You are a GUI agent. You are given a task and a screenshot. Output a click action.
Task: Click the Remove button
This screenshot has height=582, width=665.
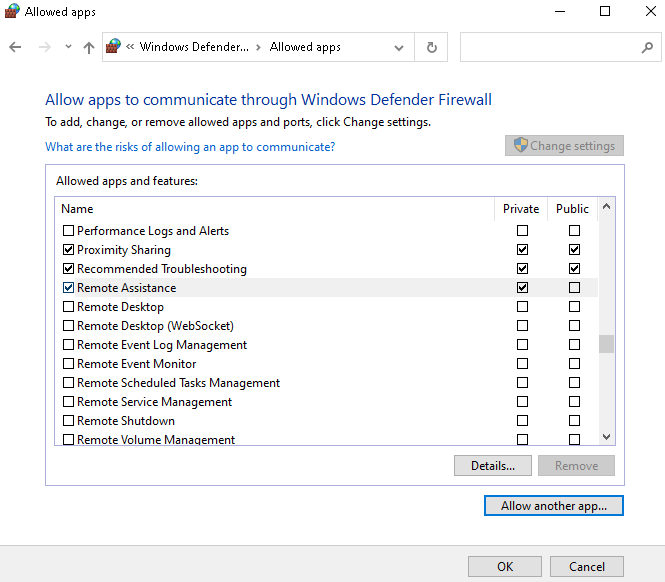[x=576, y=466]
